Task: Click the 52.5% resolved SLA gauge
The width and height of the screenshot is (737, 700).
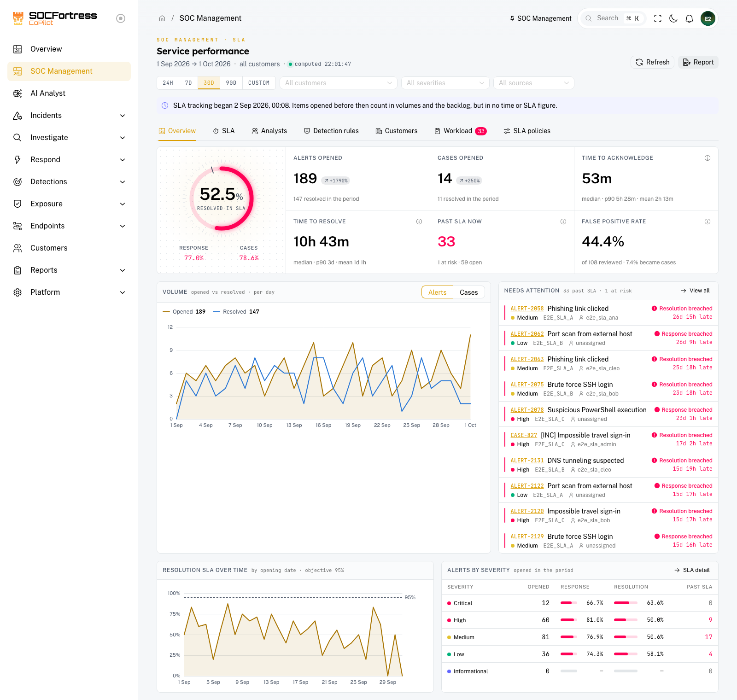Action: pos(222,198)
